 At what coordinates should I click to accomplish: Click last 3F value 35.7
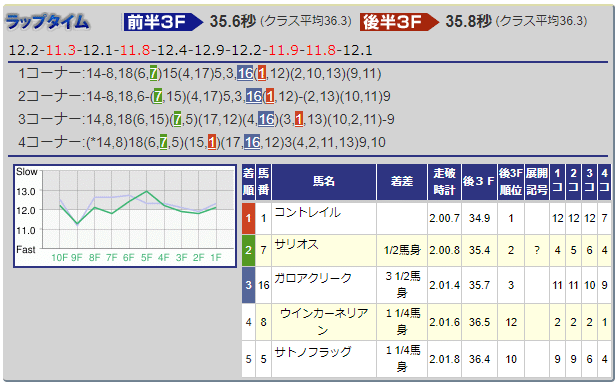point(479,285)
